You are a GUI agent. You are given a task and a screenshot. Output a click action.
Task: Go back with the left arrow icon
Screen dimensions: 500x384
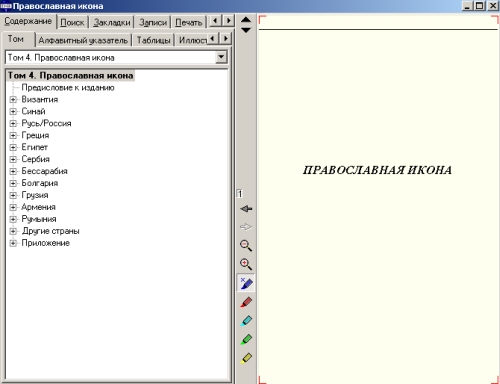246,209
